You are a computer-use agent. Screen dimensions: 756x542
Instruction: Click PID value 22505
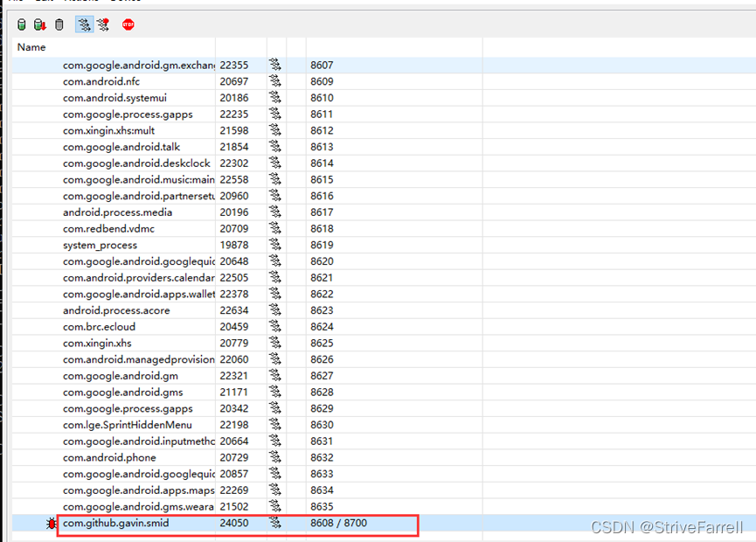[x=234, y=278]
